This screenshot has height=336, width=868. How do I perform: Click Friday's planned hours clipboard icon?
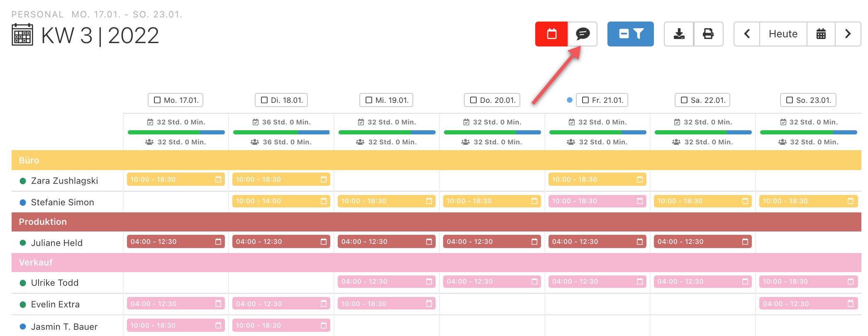pos(572,122)
